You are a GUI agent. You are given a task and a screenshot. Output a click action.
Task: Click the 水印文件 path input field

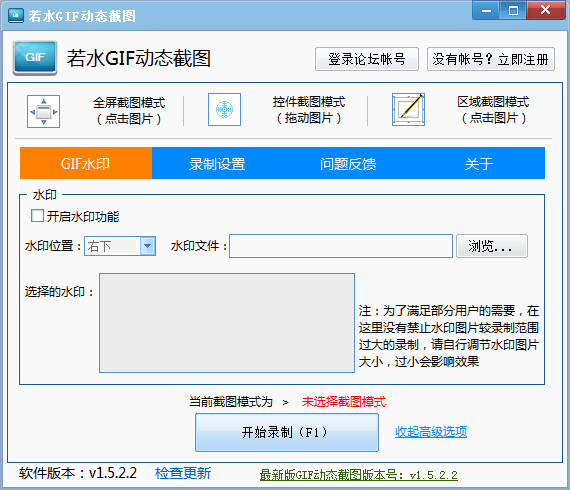341,246
